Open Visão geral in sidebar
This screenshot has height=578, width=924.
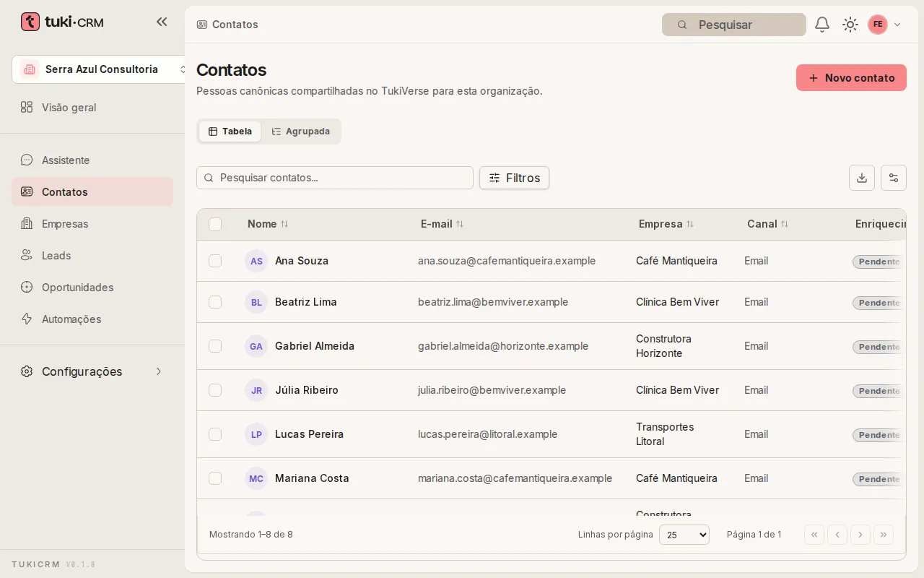click(x=92, y=108)
